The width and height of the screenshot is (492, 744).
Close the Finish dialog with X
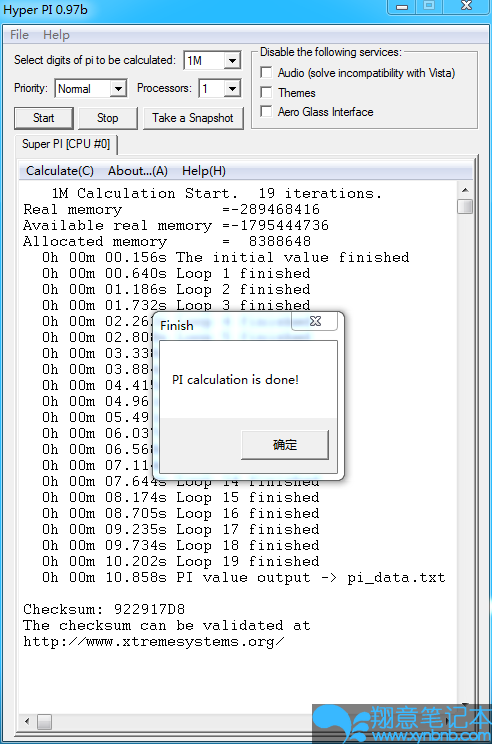click(315, 321)
